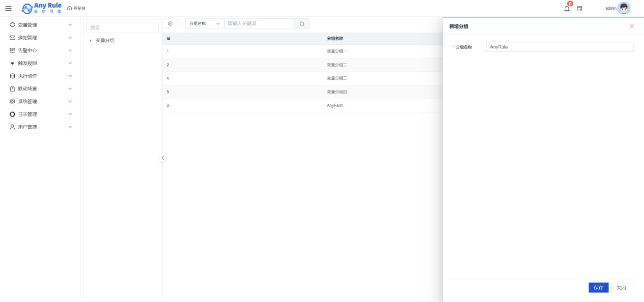This screenshot has height=302, width=644.
Task: Click the 保存 button
Action: click(x=598, y=288)
